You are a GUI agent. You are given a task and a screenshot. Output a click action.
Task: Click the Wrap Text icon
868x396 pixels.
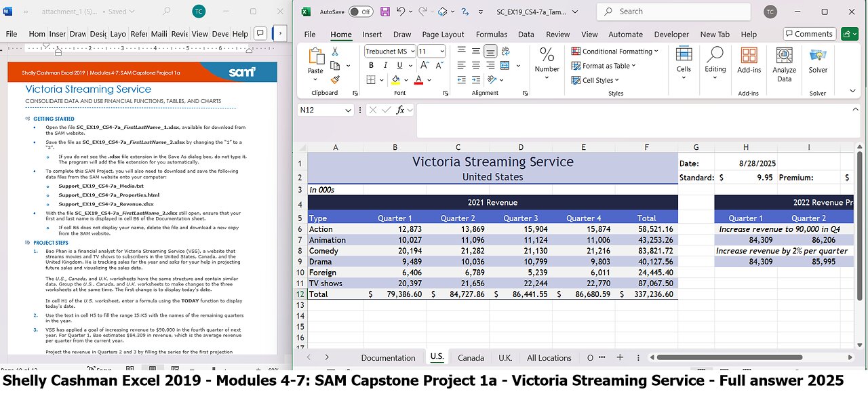506,52
